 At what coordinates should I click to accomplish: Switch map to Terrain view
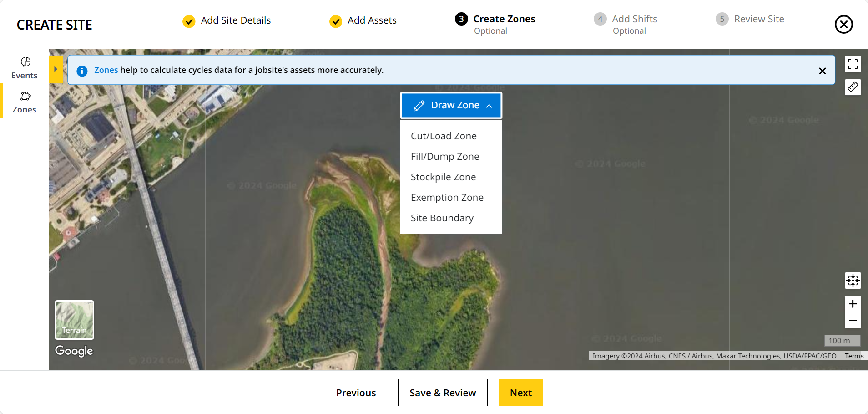click(x=75, y=320)
